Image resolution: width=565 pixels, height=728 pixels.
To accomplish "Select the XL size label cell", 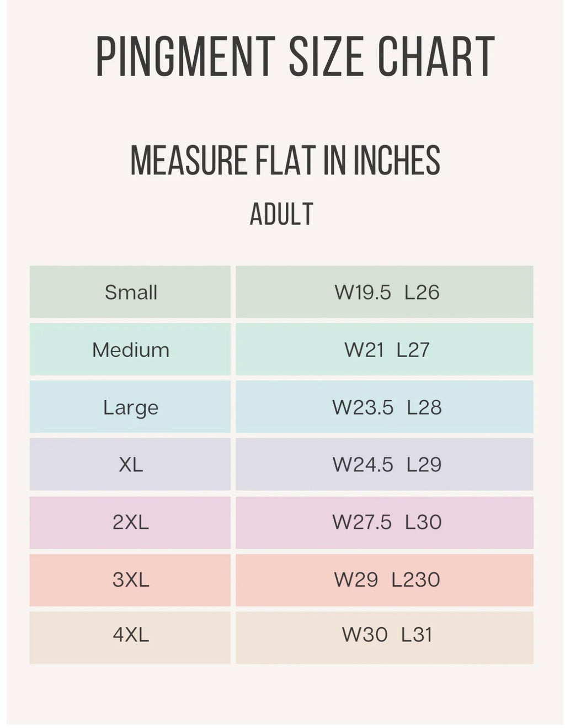I will click(x=131, y=465).
